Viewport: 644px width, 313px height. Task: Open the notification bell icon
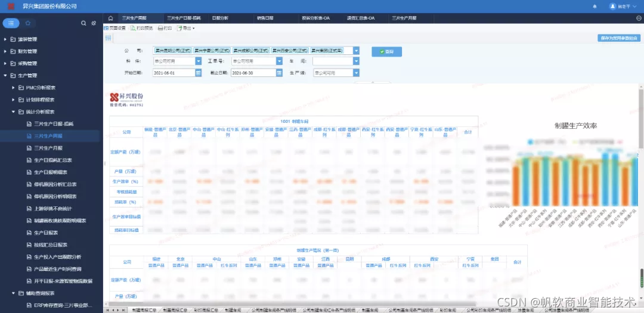click(595, 7)
